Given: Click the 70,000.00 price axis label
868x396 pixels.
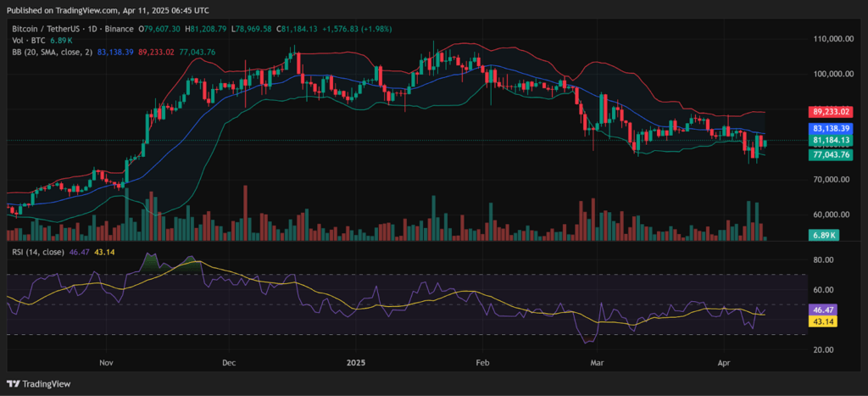Looking at the screenshot, I should (831, 180).
